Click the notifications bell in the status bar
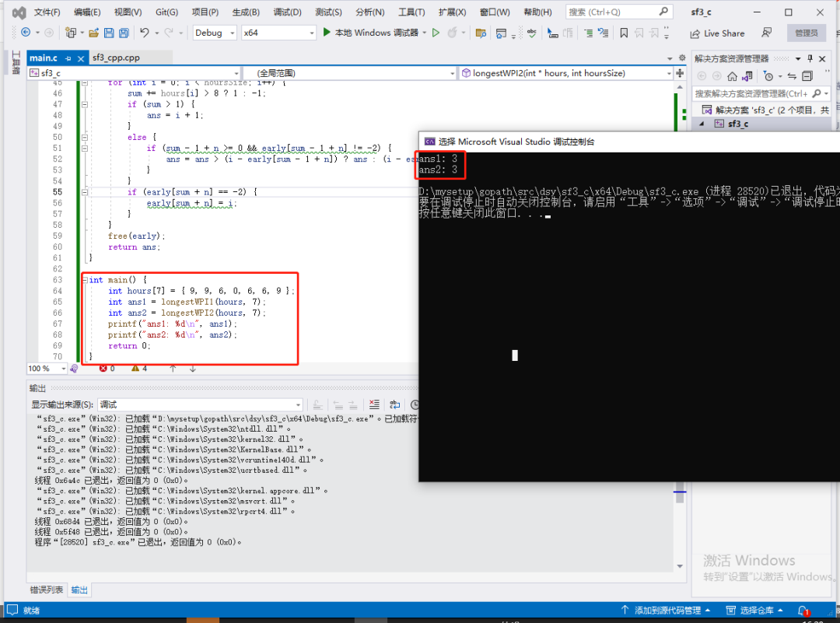Viewport: 840px width, 623px height. pos(803,610)
